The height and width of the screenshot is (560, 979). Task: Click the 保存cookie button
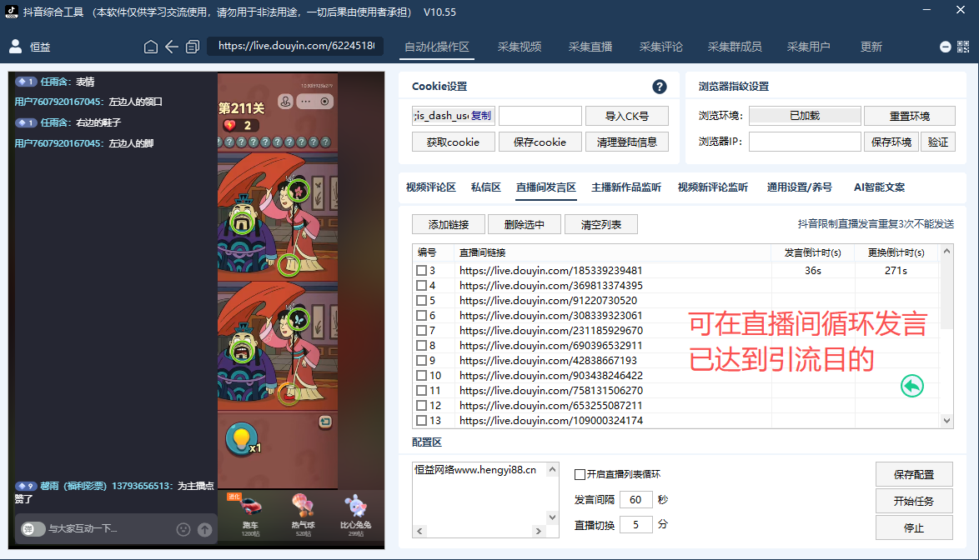pos(540,142)
